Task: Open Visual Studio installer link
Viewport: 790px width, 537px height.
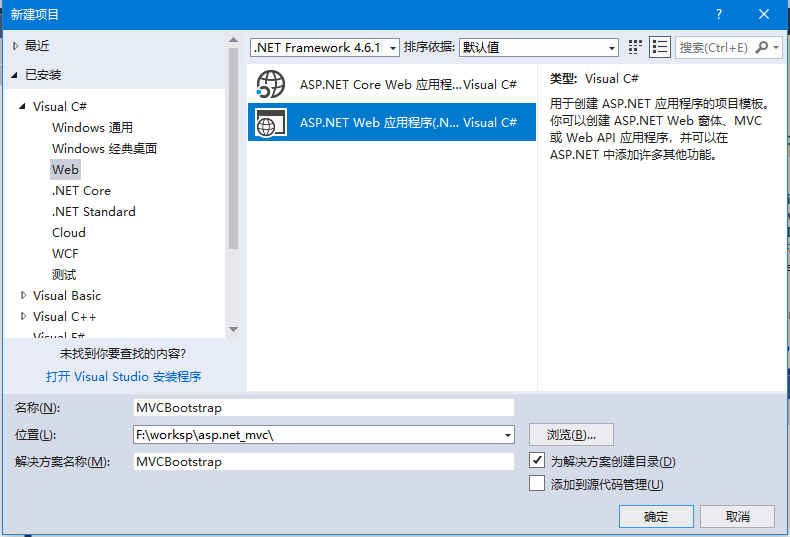Action: coord(123,376)
